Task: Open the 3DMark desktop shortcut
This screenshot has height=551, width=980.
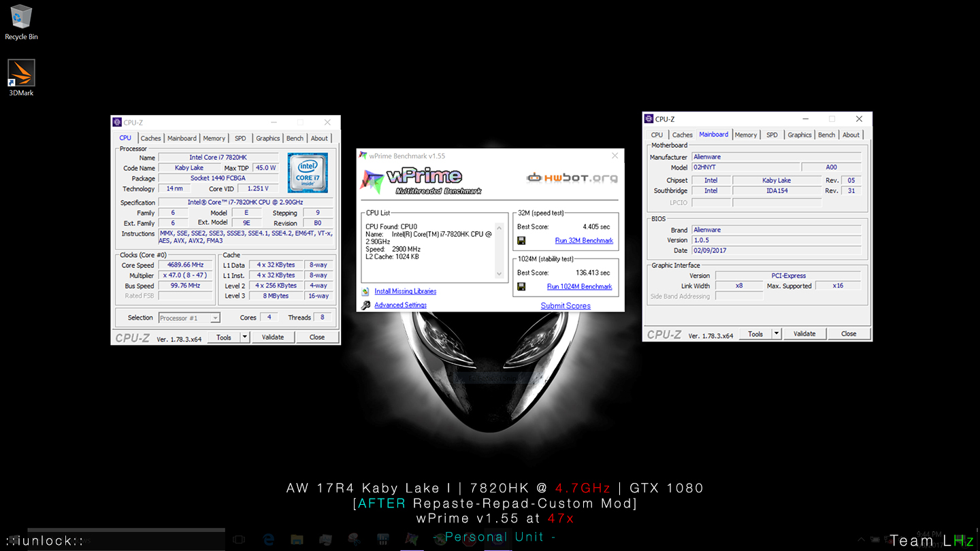Action: 21,78
